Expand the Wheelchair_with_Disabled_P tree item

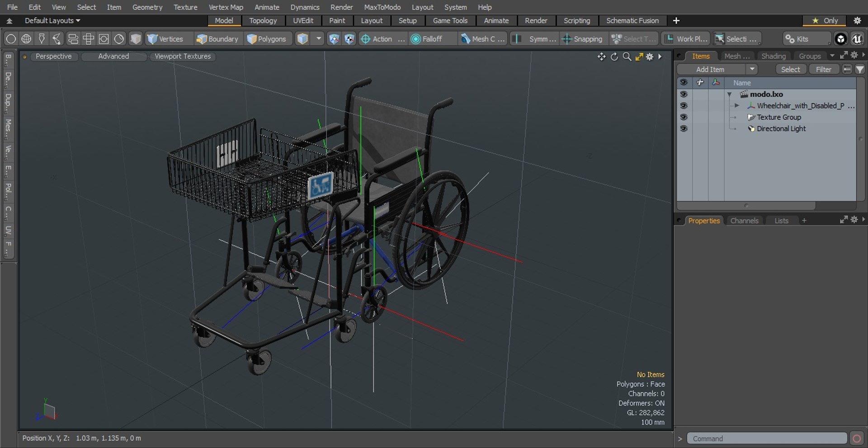pyautogui.click(x=737, y=105)
